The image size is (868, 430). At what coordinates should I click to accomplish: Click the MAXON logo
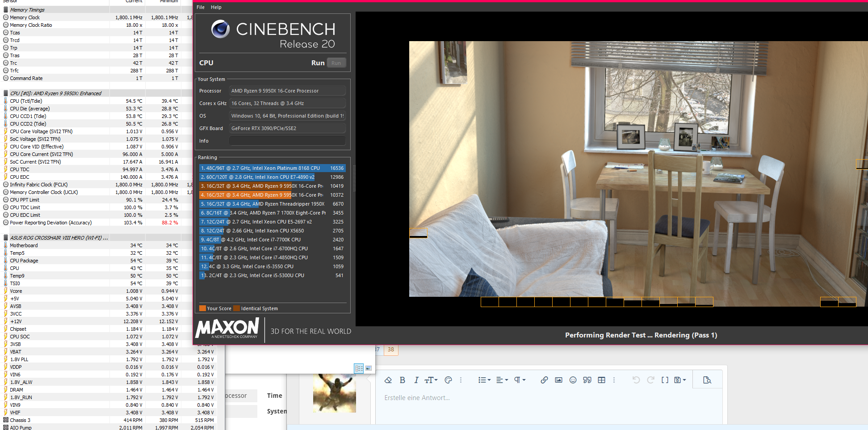click(227, 328)
